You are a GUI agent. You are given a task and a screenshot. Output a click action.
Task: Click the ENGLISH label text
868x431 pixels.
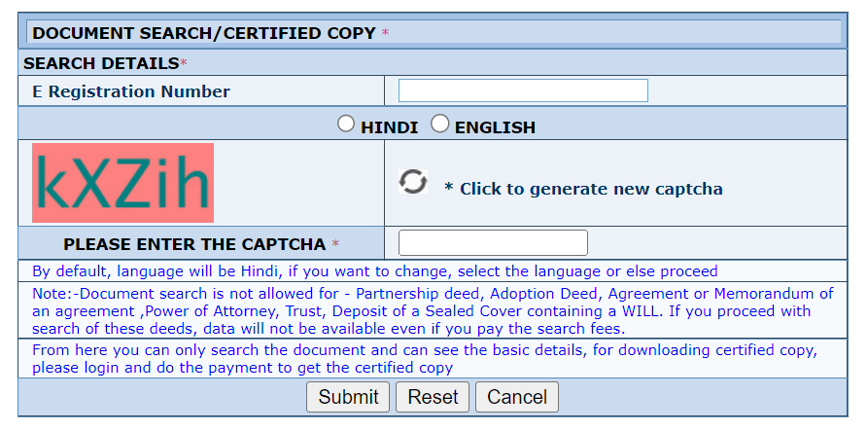(x=495, y=127)
